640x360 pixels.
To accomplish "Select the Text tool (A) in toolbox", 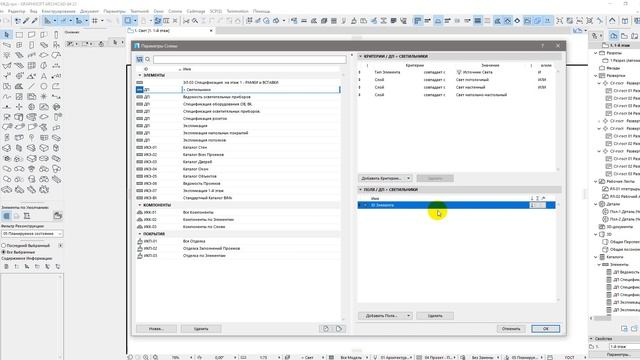I will pyautogui.click(x=44, y=76).
